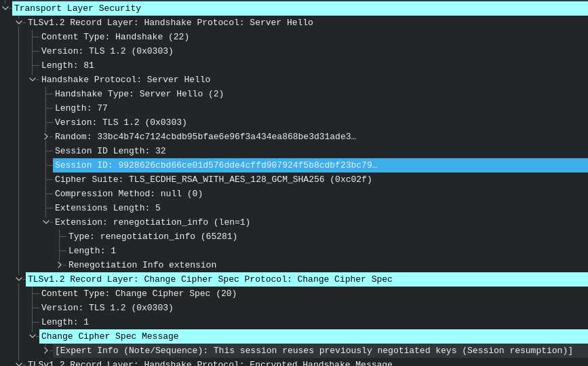
Task: Select the Session ID Length: 32 row
Action: 110,151
